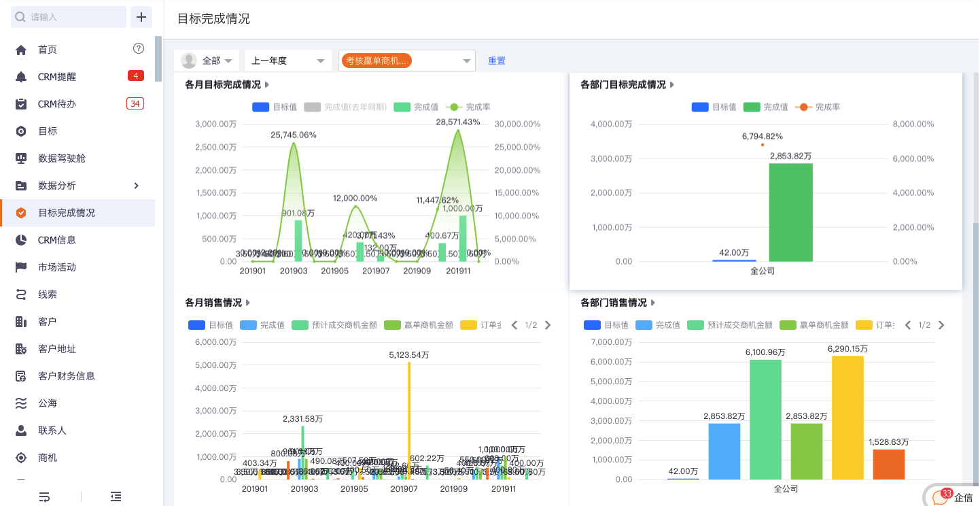Click the sidebar sort-settings icon in the bottom bar

45,497
